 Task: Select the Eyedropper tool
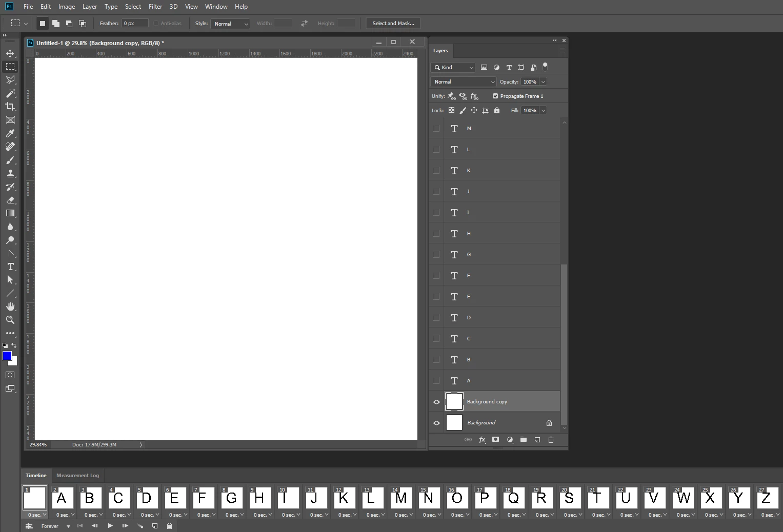pos(10,133)
